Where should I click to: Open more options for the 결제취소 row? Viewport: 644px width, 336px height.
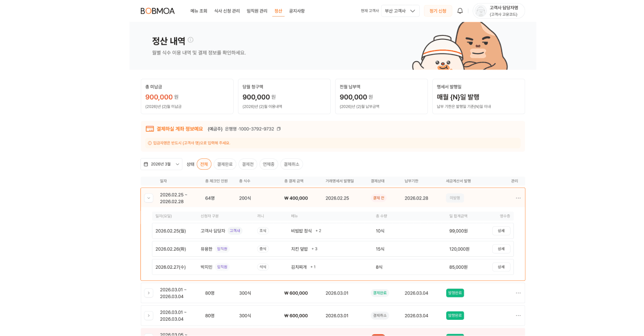click(518, 316)
